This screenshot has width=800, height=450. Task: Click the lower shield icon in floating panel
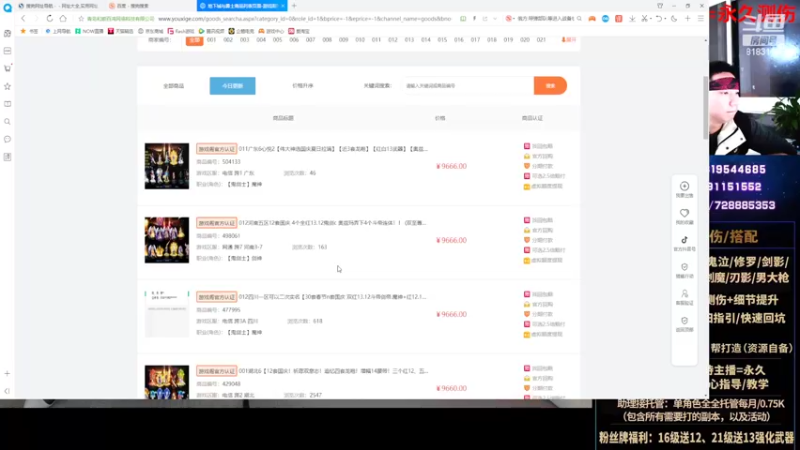click(x=684, y=321)
